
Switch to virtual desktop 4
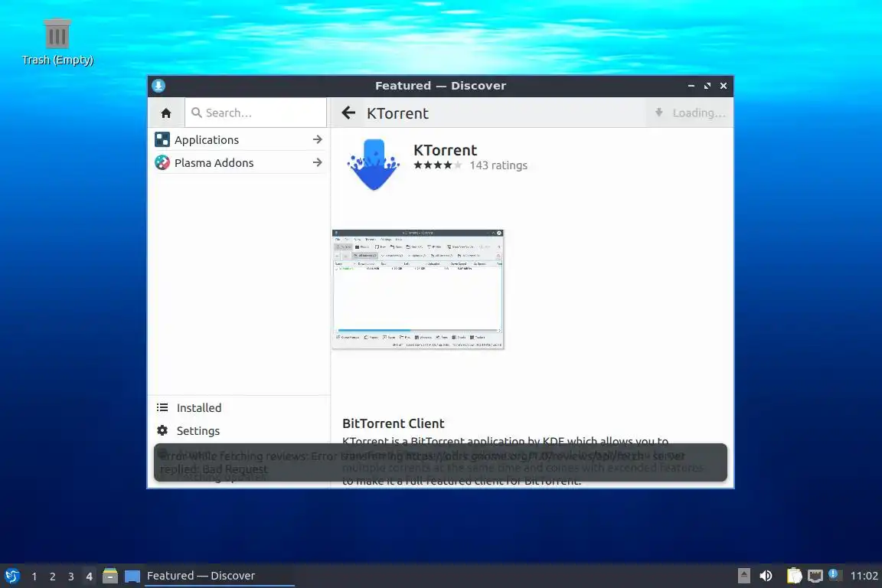89,577
